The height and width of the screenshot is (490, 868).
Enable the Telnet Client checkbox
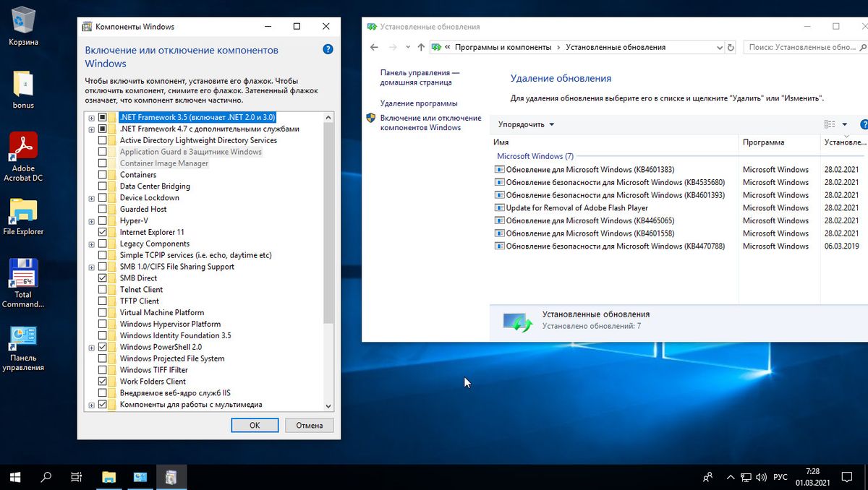pos(102,289)
